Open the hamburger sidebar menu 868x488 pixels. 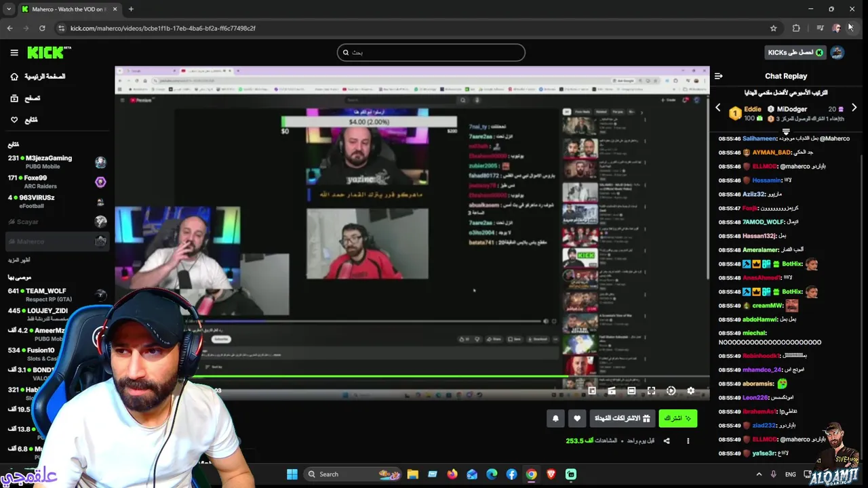14,52
